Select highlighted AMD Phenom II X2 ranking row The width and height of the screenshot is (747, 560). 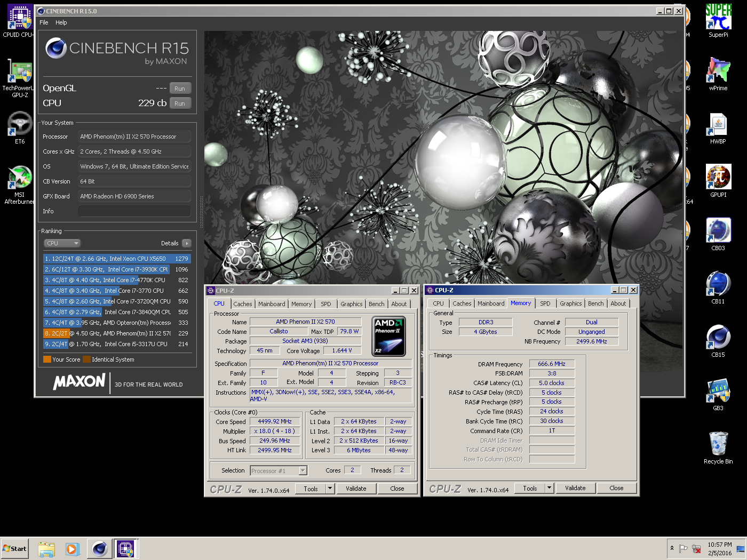click(117, 333)
